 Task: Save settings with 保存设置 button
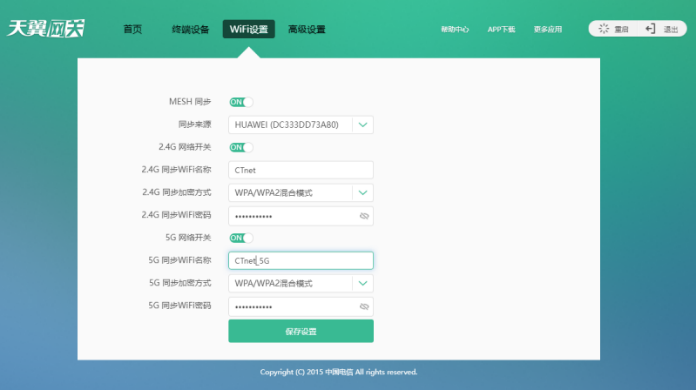[x=301, y=331]
